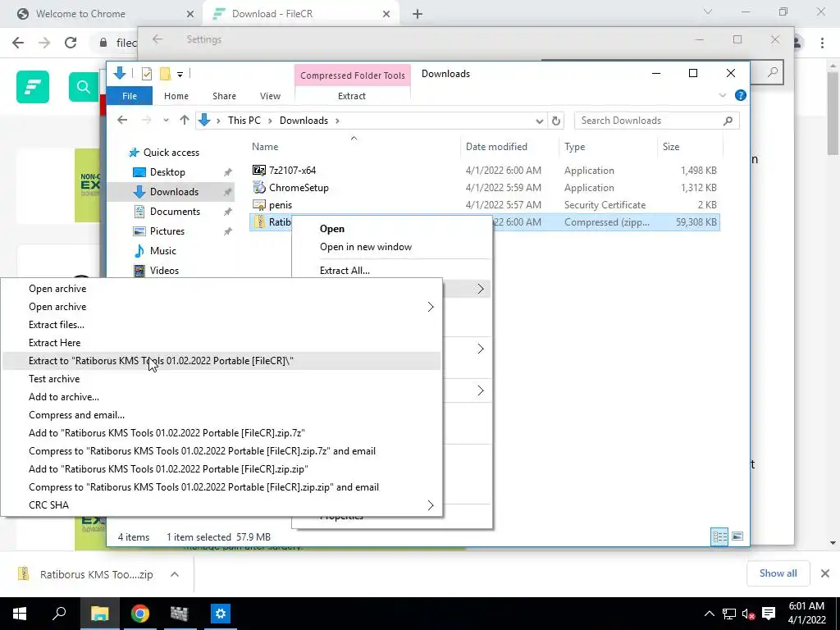Viewport: 840px width, 630px height.
Task: Click first Open archive entry
Action: 221,289
